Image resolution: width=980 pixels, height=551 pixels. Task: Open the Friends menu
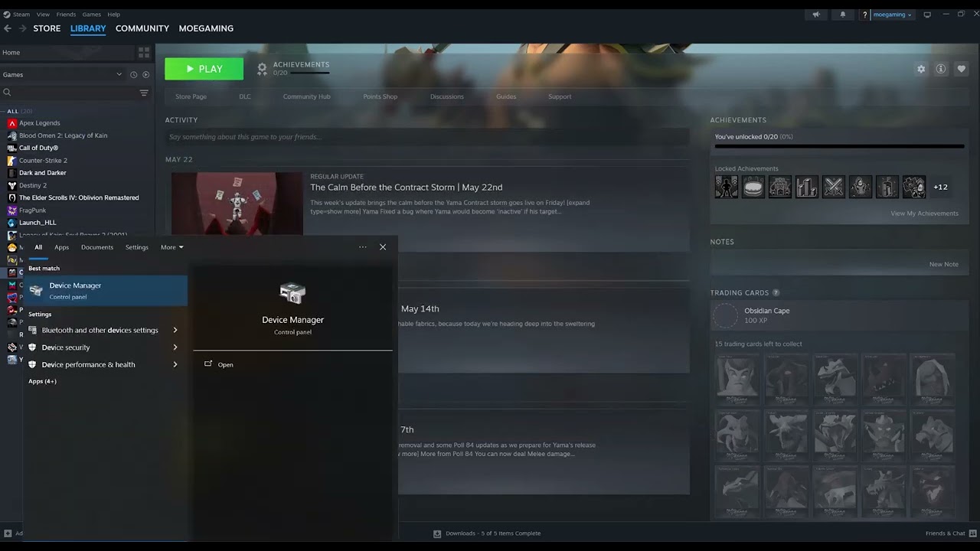pyautogui.click(x=66, y=15)
